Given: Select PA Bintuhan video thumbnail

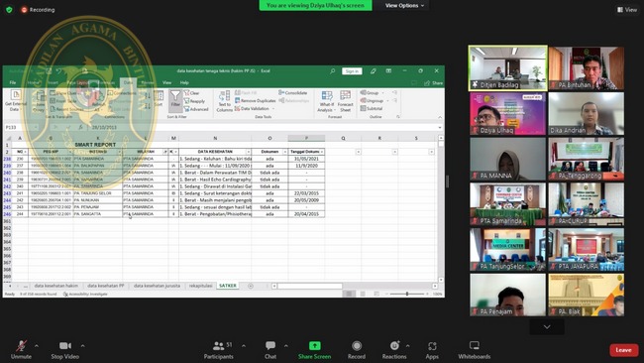Looking at the screenshot, I should tap(587, 67).
